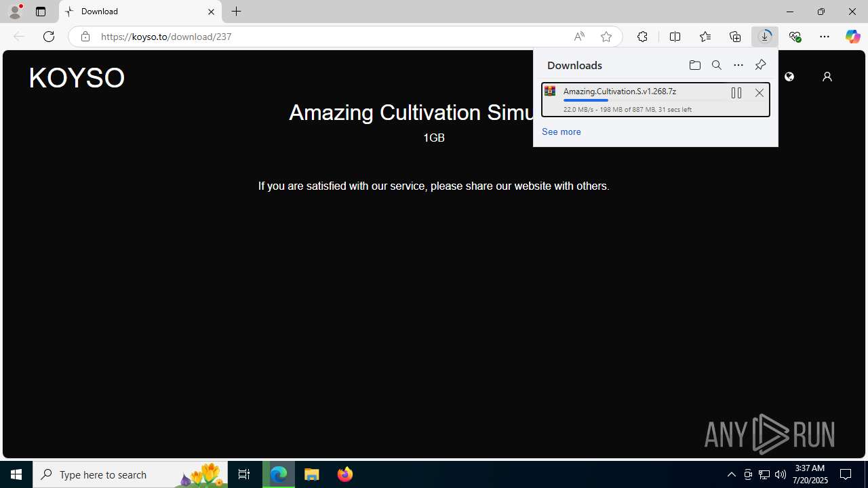Pin the Downloads panel

[760, 65]
